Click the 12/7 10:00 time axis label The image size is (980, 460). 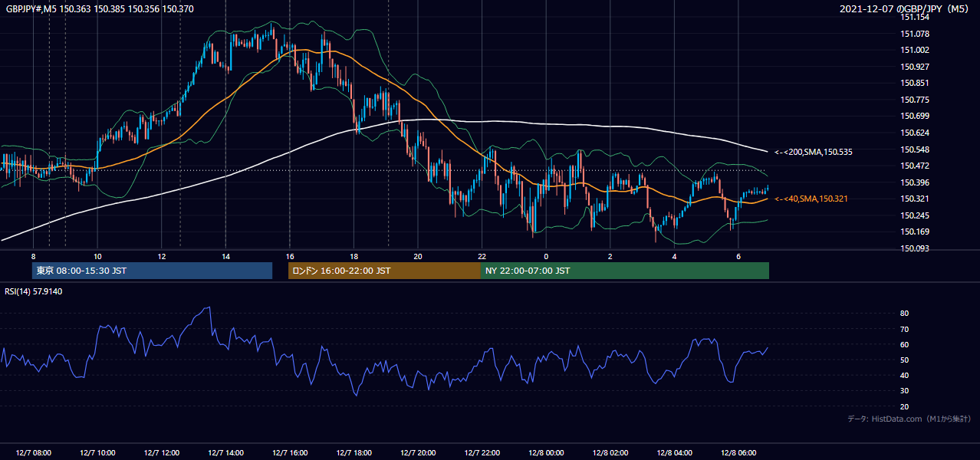point(97,453)
